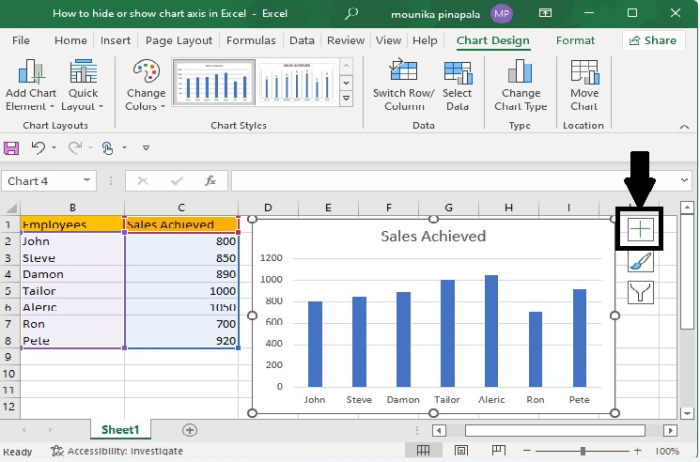The image size is (700, 462).
Task: Open Change Chart Type dialog
Action: click(x=521, y=85)
